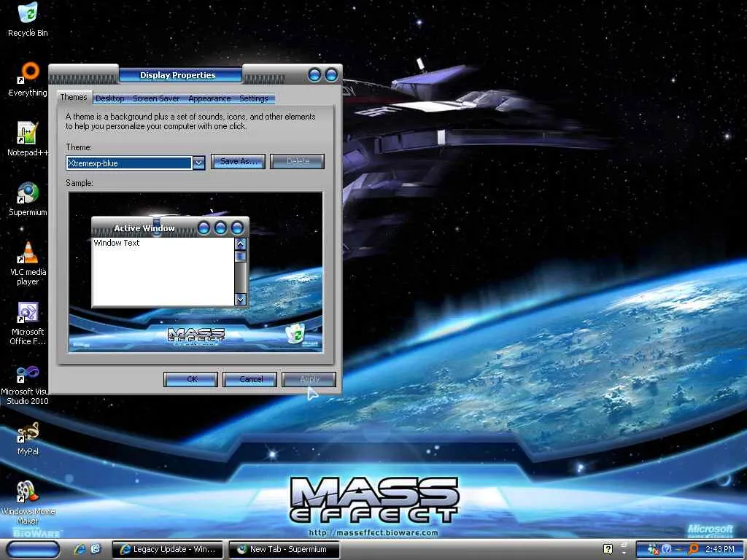Click the sample scrollbar down arrow
Viewport: 747px width, 560px height.
point(241,300)
